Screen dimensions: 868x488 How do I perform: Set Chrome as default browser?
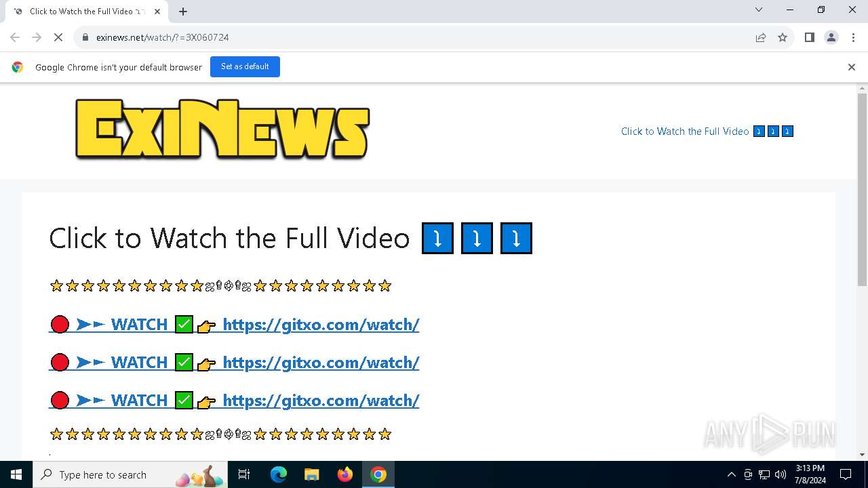[245, 66]
